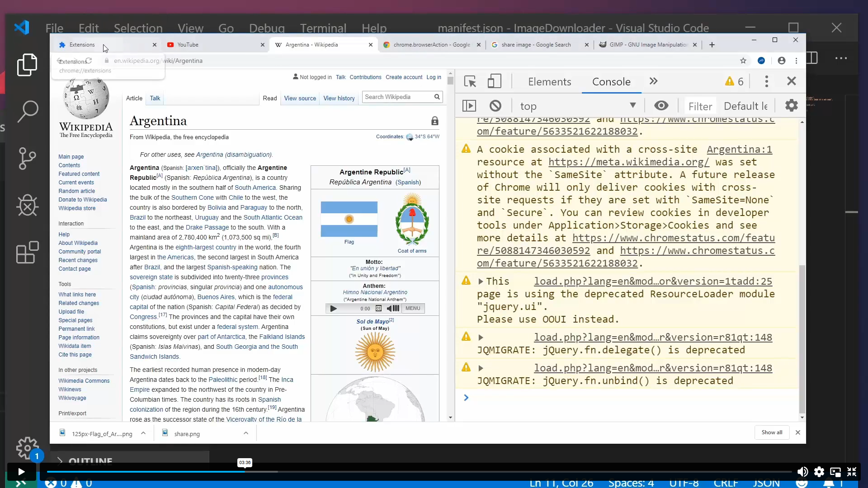Open the Random article sidebar link
The width and height of the screenshot is (868, 488).
point(76,191)
